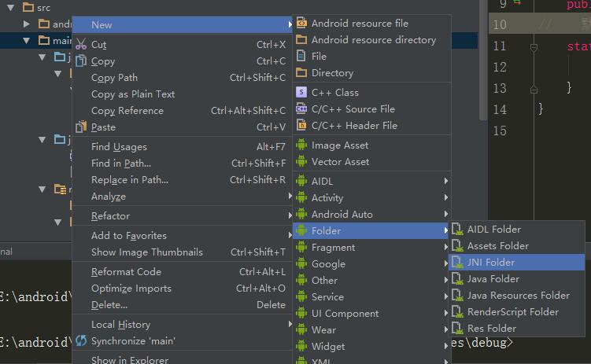Click the Res Folder icon
This screenshot has width=591, height=364.
click(457, 329)
